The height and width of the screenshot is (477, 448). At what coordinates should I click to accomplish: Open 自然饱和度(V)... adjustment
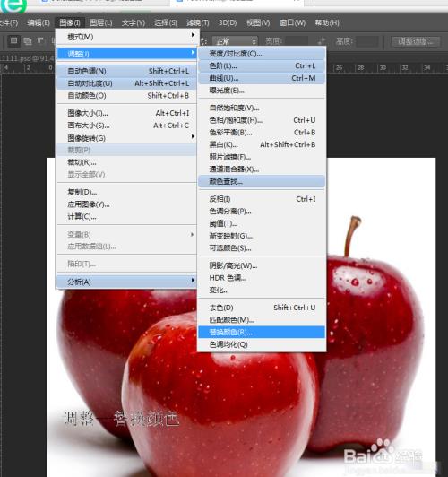[262, 108]
